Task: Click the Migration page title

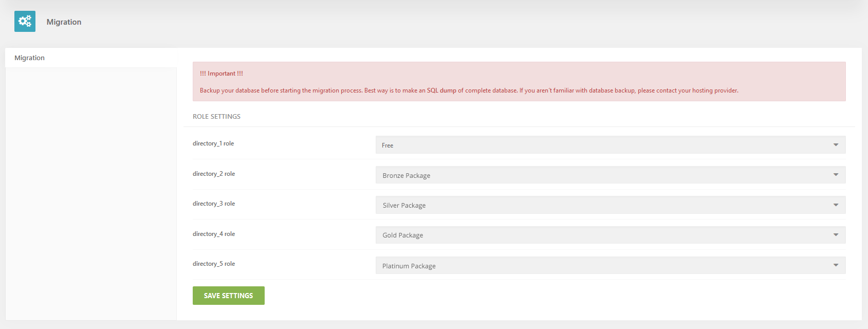Action: (x=64, y=22)
